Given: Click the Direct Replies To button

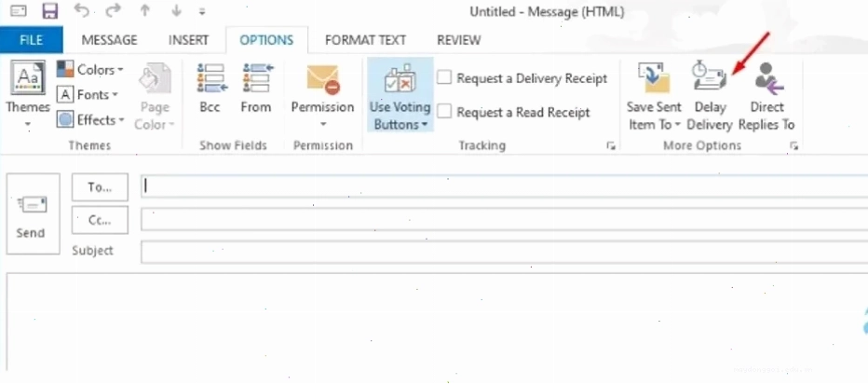Looking at the screenshot, I should pos(767,95).
